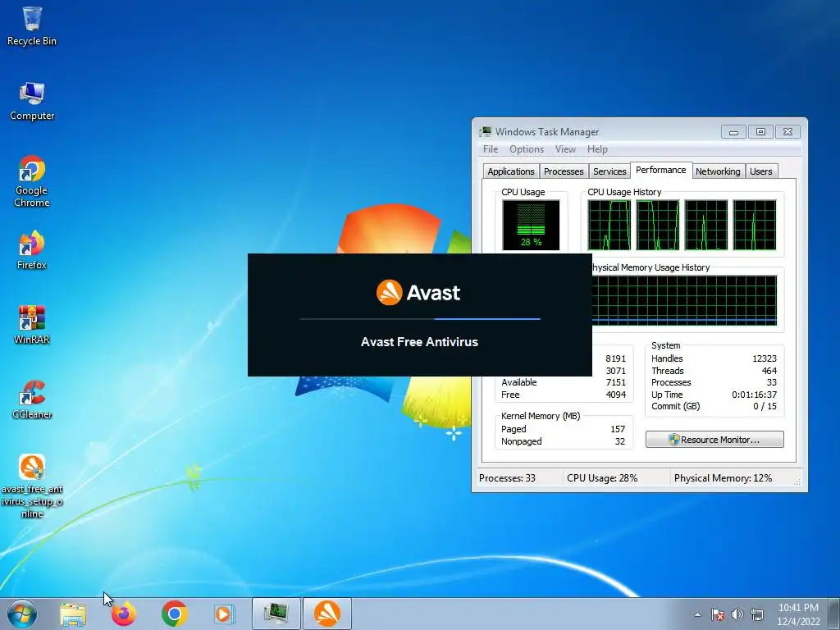Screen dimensions: 840x630
Task: Open the Recycle Bin desktop icon
Action: [x=32, y=26]
